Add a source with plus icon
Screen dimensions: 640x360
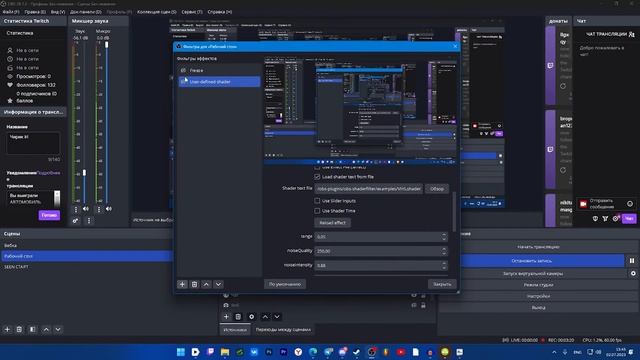click(226, 316)
